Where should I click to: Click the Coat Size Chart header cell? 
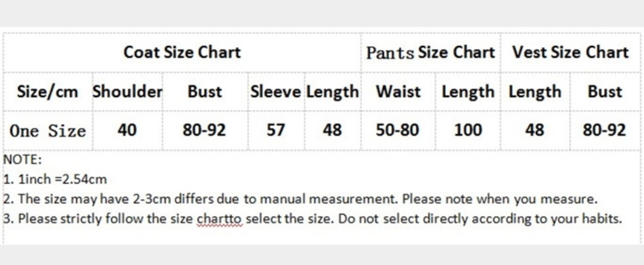[x=182, y=52]
